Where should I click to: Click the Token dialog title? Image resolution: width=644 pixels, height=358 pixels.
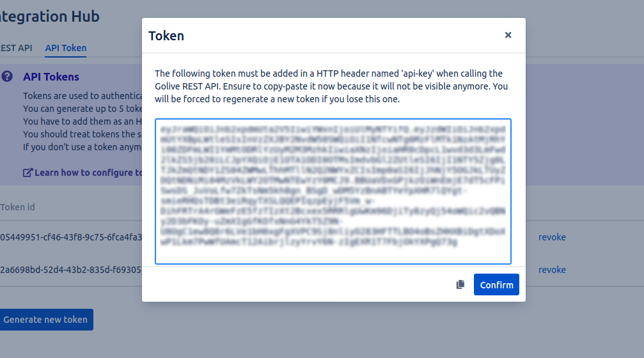[x=166, y=36]
